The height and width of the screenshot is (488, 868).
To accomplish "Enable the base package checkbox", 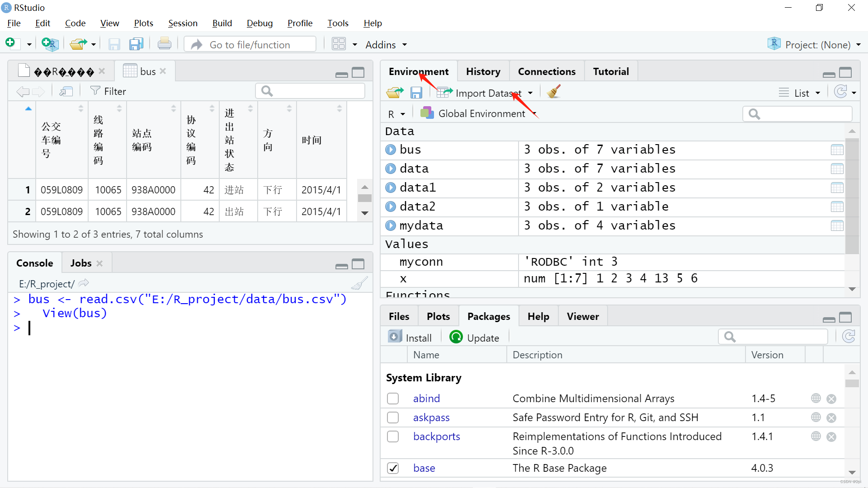I will [393, 468].
